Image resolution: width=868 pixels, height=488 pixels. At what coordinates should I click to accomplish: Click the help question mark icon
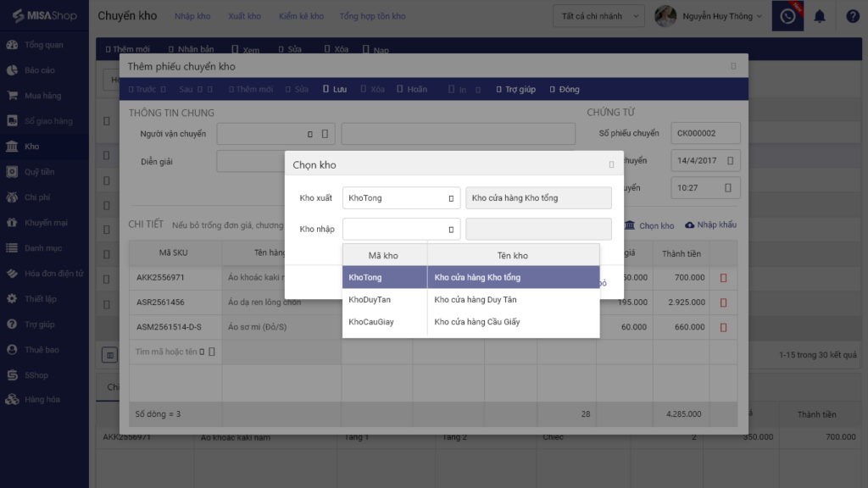click(x=853, y=16)
